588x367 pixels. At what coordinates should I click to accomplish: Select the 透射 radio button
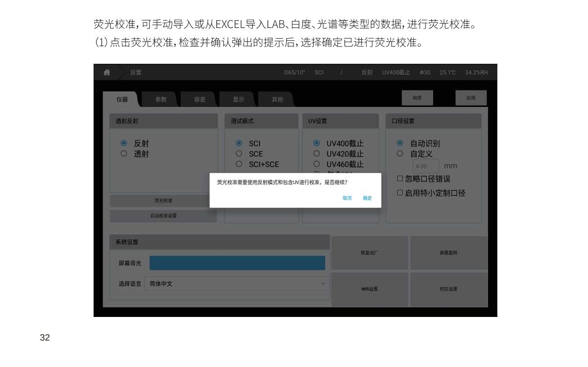tap(124, 154)
